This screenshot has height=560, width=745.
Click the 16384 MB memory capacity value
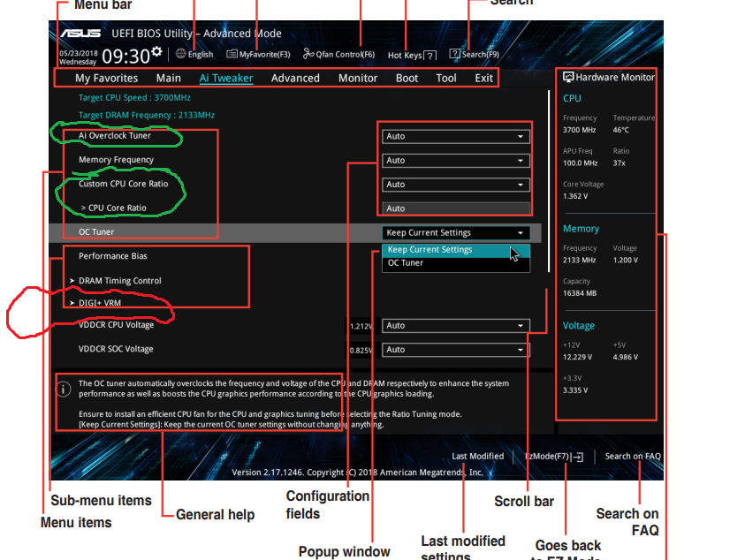tap(579, 293)
